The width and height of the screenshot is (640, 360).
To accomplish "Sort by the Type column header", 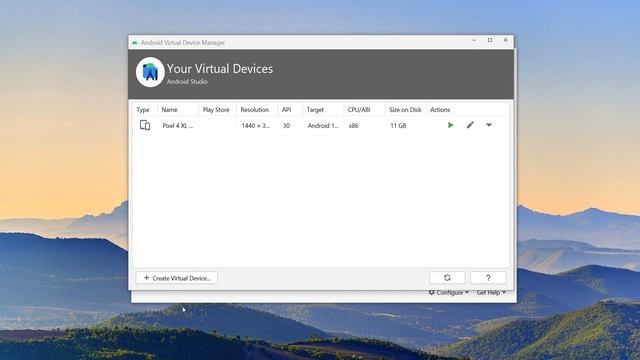I will (143, 110).
